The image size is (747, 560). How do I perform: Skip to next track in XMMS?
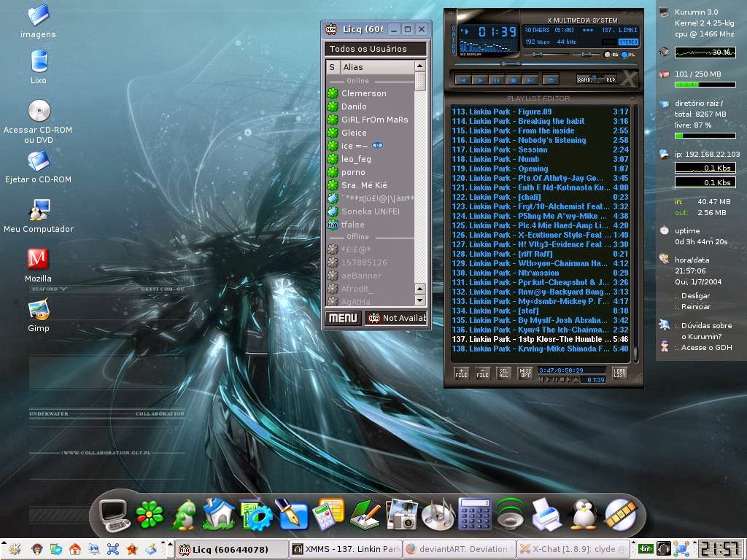click(530, 80)
